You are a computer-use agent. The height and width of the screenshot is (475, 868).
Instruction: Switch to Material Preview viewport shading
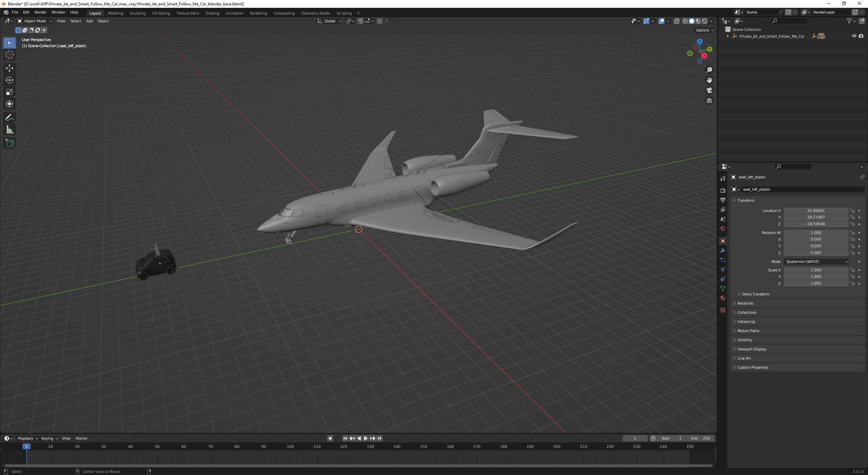698,21
